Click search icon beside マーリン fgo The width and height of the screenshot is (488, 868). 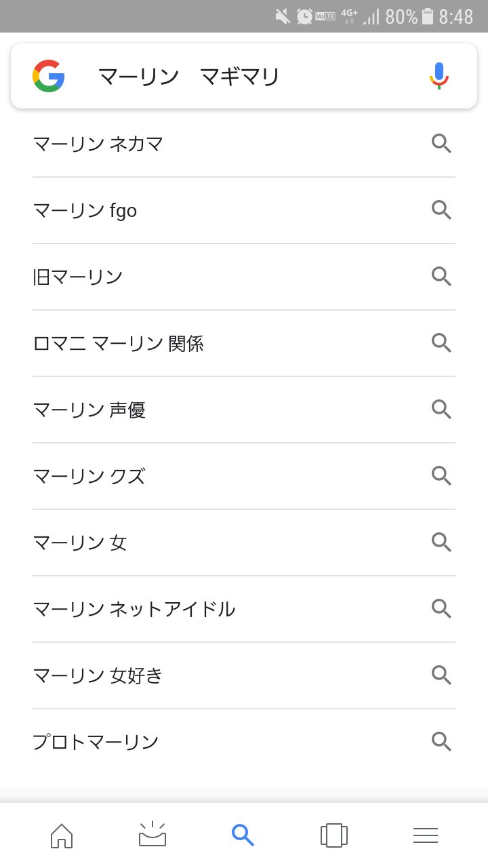[x=441, y=210]
